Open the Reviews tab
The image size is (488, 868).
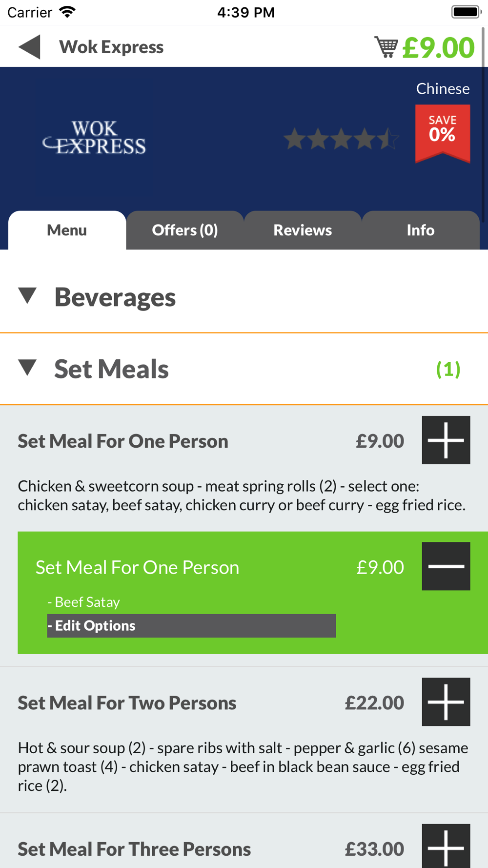[x=303, y=230]
